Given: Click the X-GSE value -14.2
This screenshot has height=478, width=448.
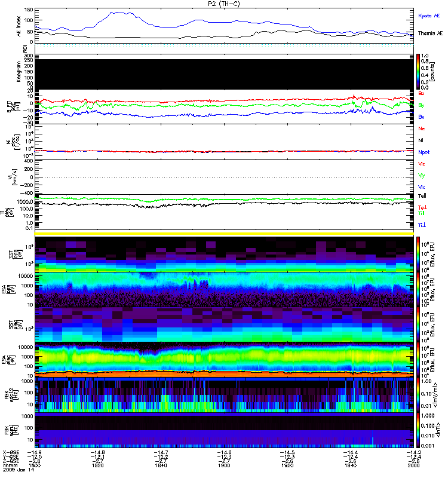Looking at the screenshot, I should pyautogui.click(x=413, y=452).
